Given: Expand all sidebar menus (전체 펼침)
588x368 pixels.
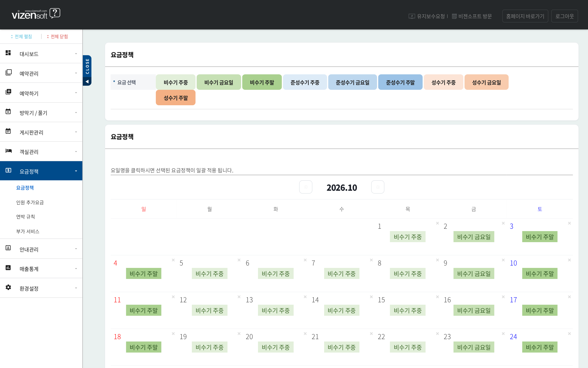Looking at the screenshot, I should tap(21, 37).
